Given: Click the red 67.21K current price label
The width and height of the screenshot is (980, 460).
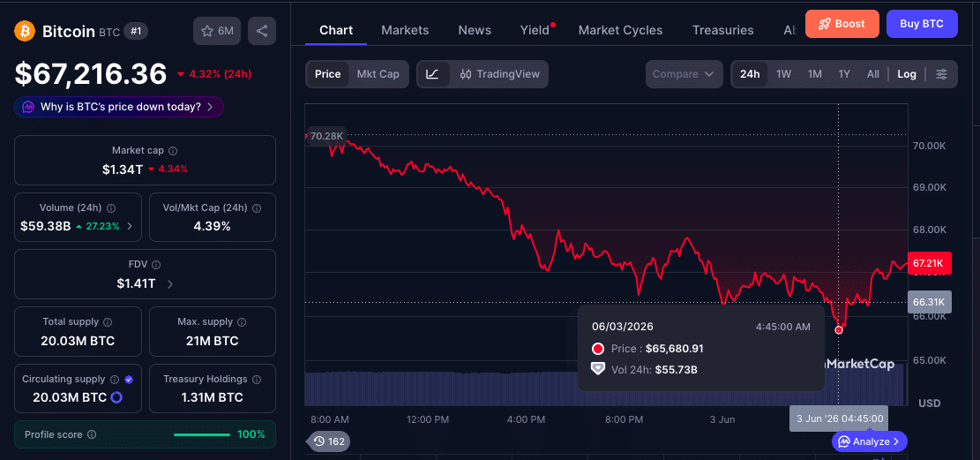Looking at the screenshot, I should coord(930,263).
